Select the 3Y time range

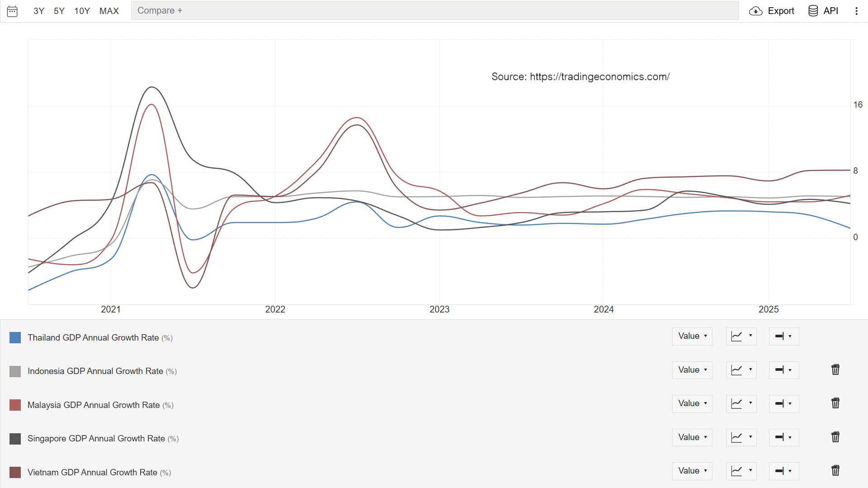click(x=39, y=11)
